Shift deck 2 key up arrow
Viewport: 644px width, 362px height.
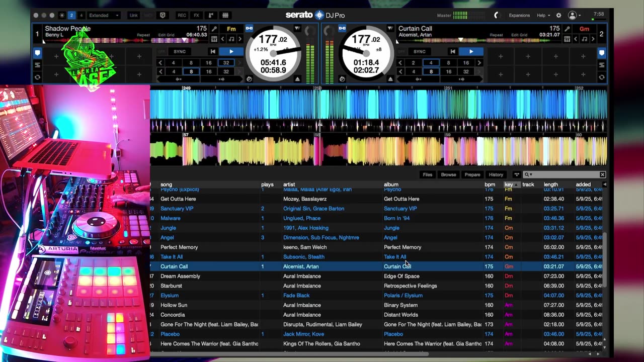[593, 39]
